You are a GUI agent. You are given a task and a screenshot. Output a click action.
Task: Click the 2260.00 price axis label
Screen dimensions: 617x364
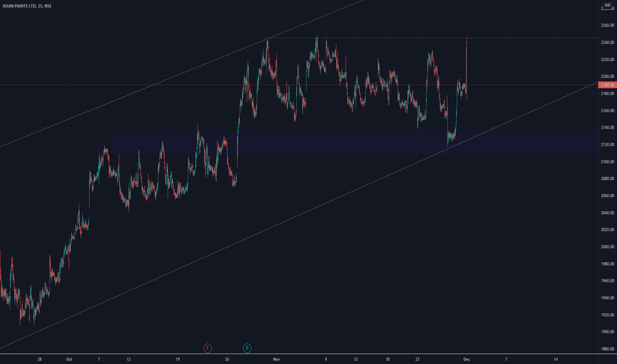coord(608,25)
